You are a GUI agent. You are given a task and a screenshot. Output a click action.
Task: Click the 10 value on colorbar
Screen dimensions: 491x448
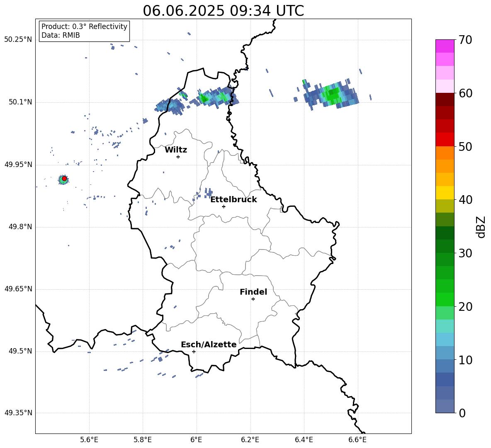[465, 360]
